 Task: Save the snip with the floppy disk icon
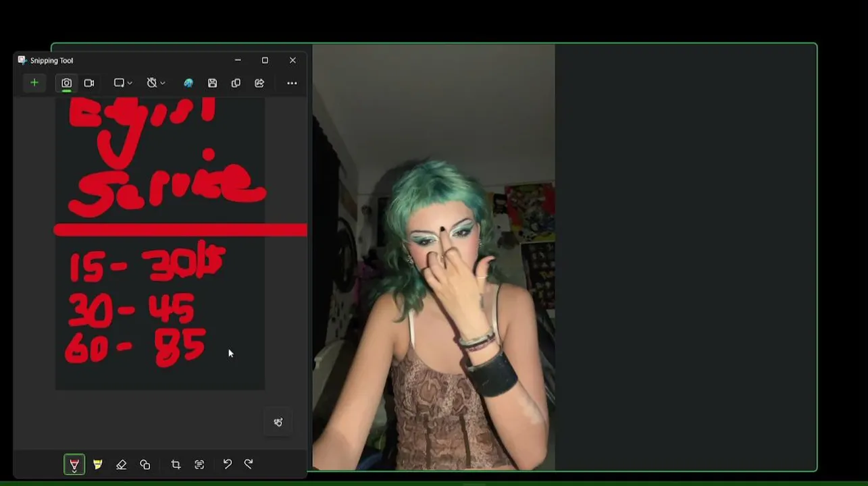coord(212,83)
